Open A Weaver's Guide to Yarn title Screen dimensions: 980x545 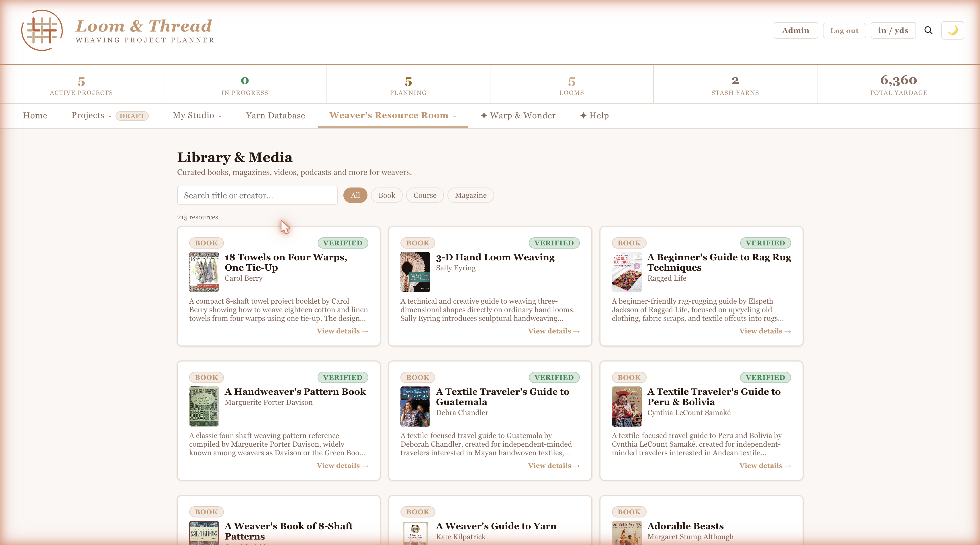pos(496,526)
